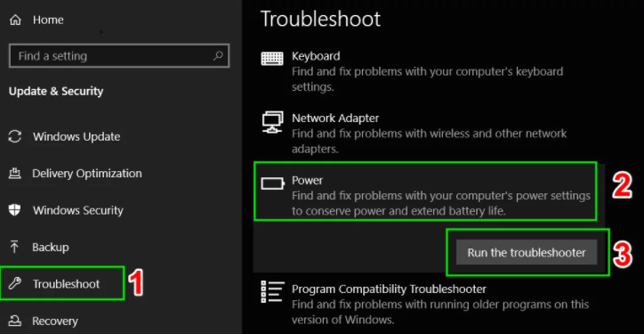Screen dimensions: 644x334
Task: Click the Recovery icon in sidebar
Action: [15, 321]
